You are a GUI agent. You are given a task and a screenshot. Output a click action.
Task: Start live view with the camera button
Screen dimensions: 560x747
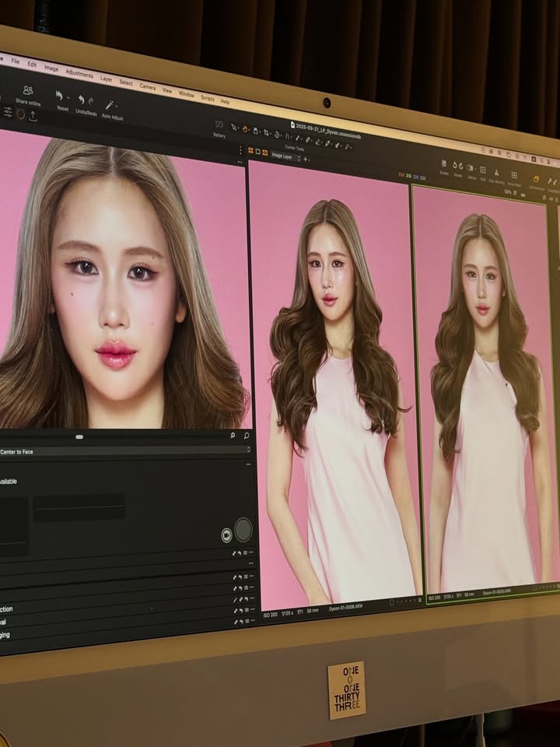[226, 535]
